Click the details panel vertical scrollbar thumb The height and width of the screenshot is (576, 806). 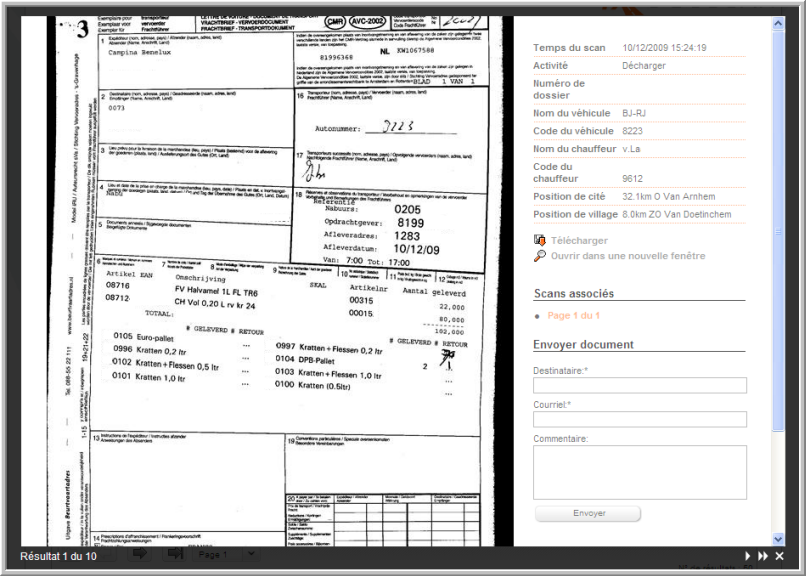[x=778, y=231]
